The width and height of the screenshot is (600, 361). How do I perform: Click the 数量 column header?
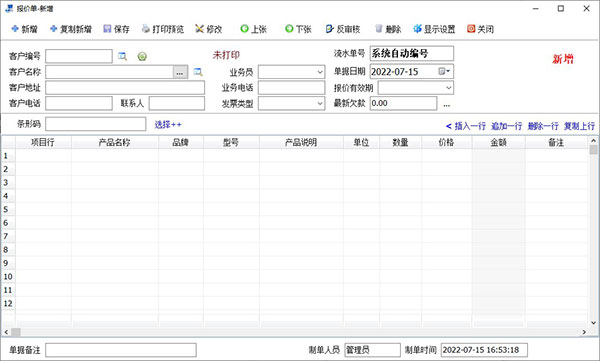point(400,142)
